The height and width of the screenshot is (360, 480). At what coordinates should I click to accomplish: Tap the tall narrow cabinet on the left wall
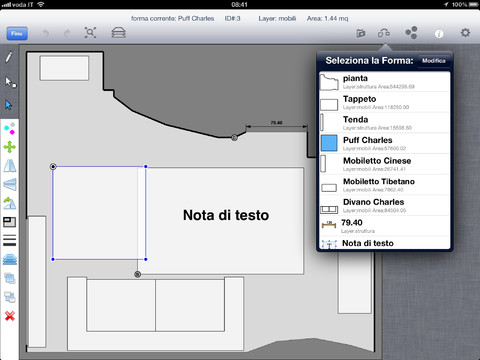(x=37, y=282)
